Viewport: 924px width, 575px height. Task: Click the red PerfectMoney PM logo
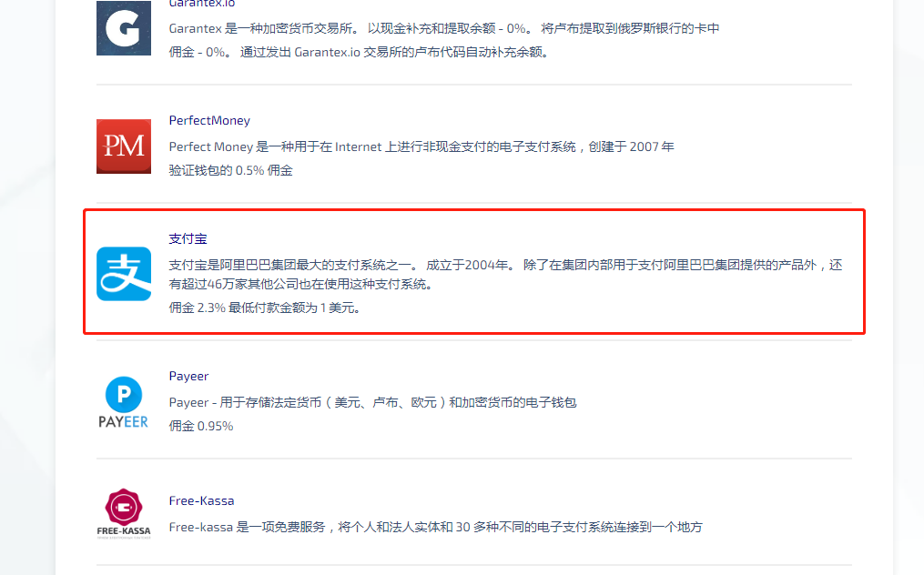pyautogui.click(x=124, y=146)
